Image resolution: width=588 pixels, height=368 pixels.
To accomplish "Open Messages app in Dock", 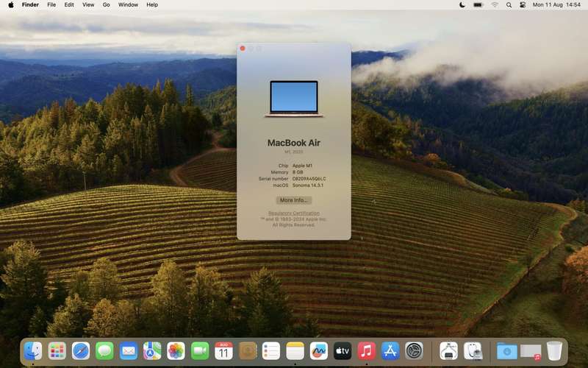I will (104, 351).
